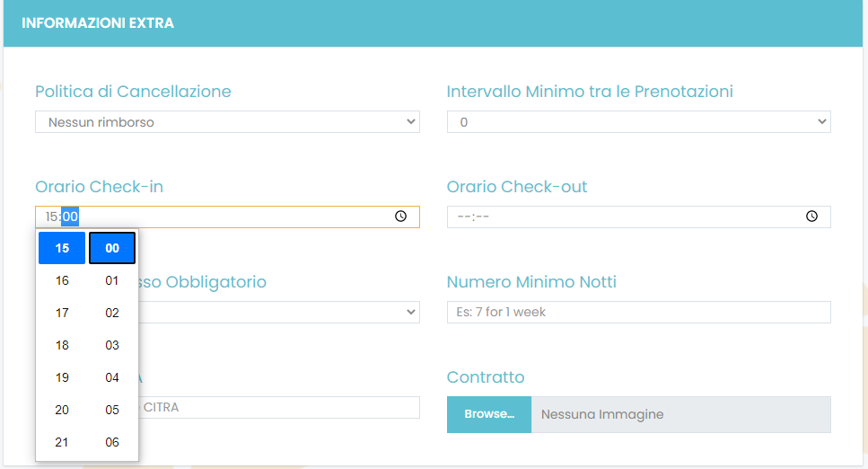Select minute 01 in the minutes column
This screenshot has height=469, width=868.
point(112,280)
